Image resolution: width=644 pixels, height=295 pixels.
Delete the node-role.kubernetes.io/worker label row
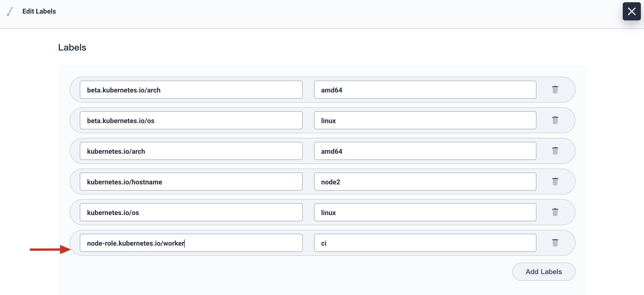pyautogui.click(x=555, y=243)
